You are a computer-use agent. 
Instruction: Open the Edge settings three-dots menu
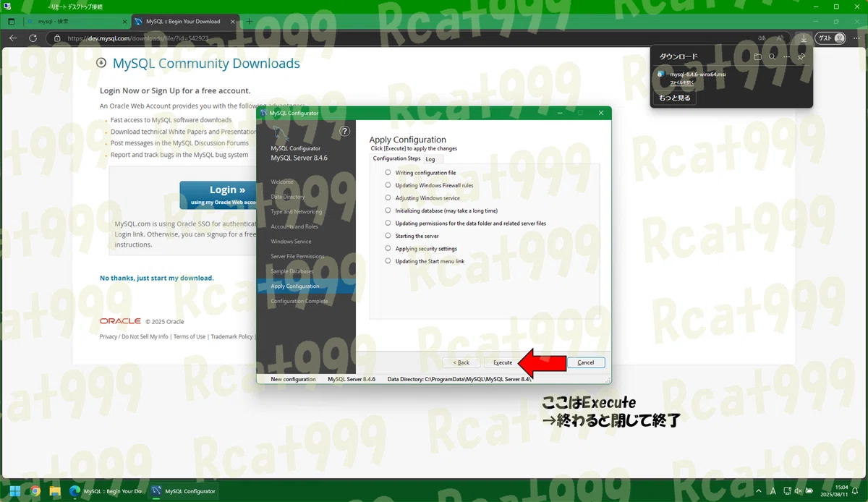point(856,38)
